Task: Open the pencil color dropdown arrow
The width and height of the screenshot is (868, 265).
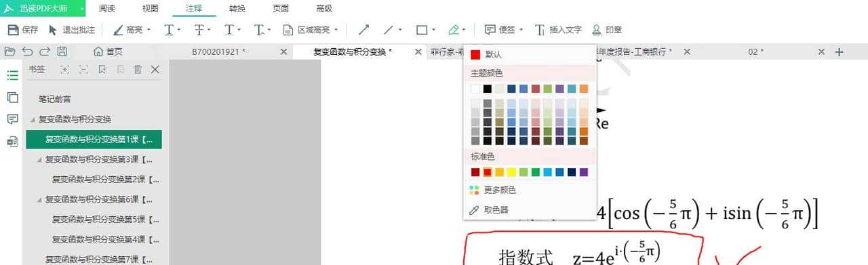Action: pyautogui.click(x=464, y=30)
